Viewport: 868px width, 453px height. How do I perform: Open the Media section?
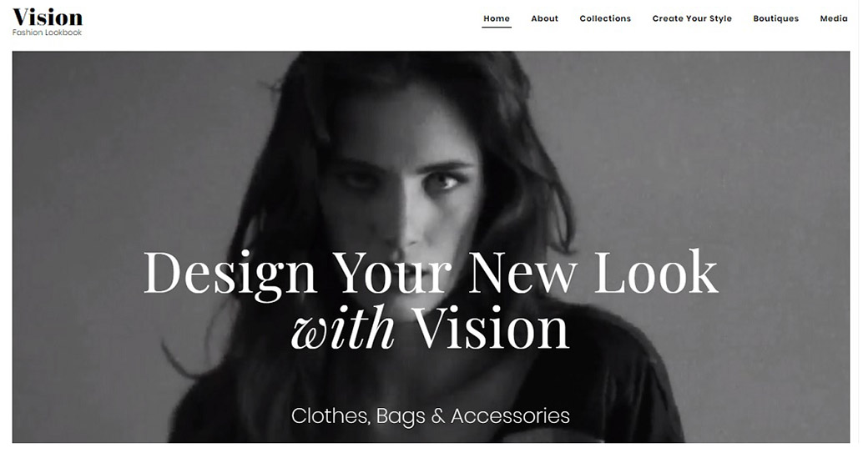(834, 18)
